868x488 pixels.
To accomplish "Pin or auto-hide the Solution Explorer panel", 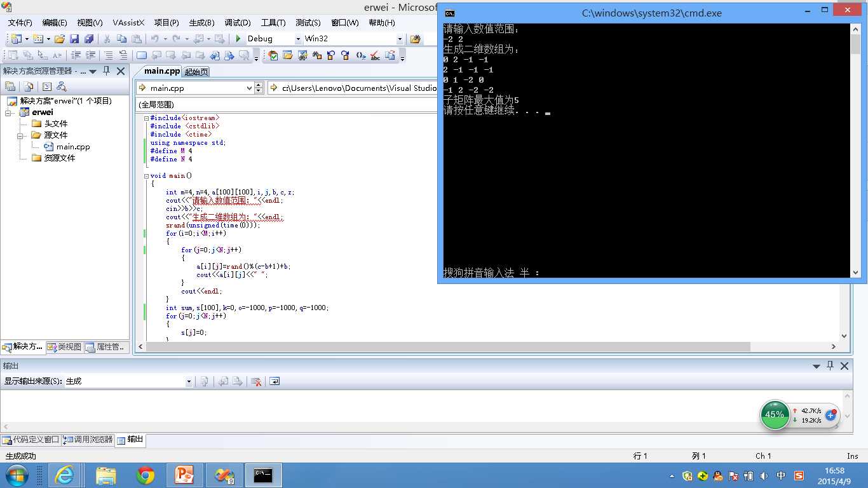I will point(106,71).
